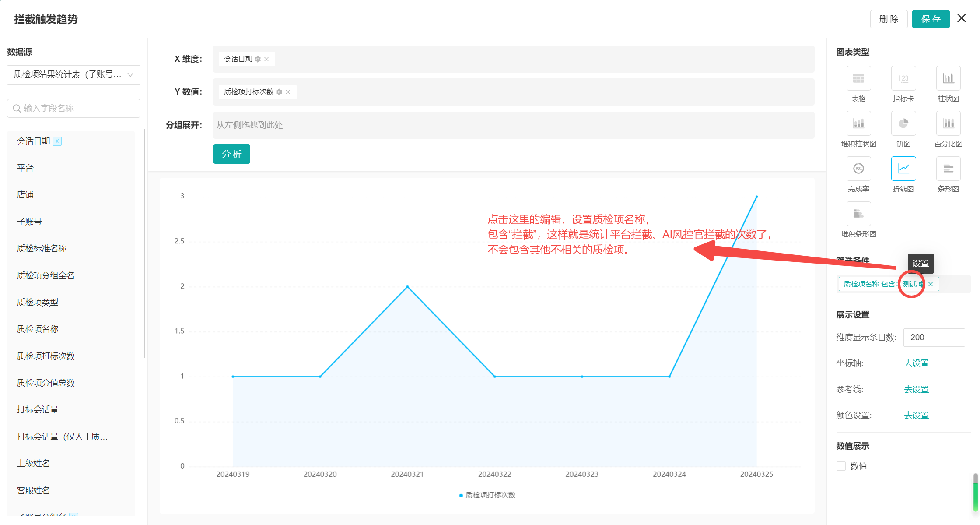Click the 分组展开 drop area
The height and width of the screenshot is (525, 980).
(514, 125)
